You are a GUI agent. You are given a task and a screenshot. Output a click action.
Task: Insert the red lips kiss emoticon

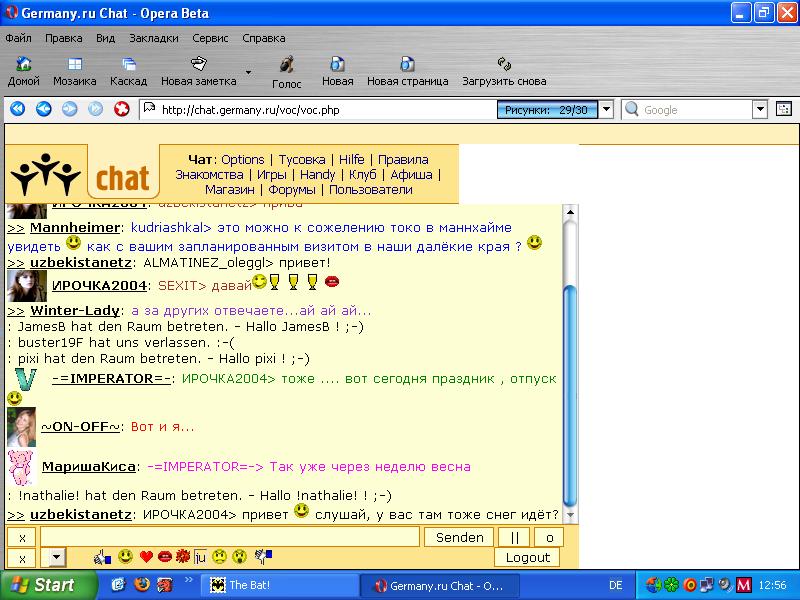point(164,557)
